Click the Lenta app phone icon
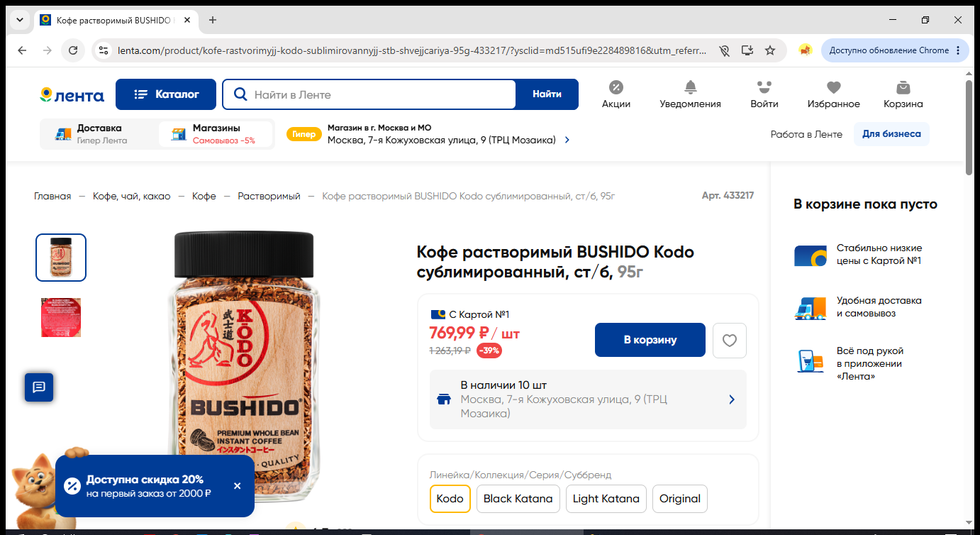This screenshot has width=980, height=535. tap(811, 362)
